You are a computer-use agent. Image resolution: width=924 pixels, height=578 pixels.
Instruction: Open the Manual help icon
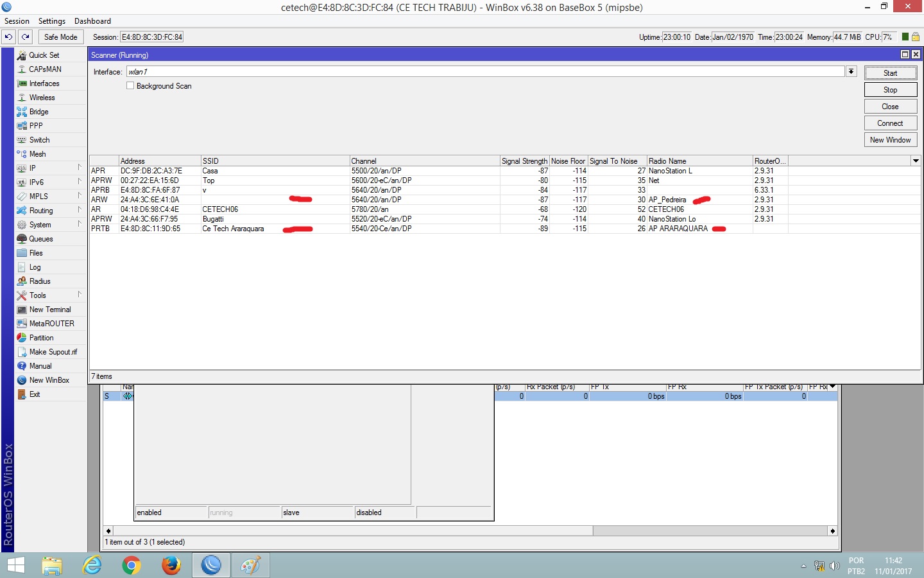point(22,366)
